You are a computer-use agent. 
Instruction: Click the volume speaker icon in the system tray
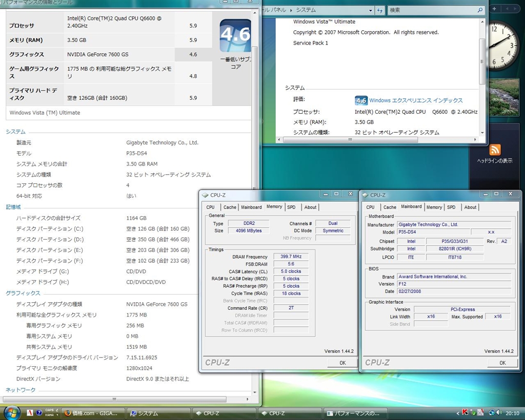tap(498, 413)
